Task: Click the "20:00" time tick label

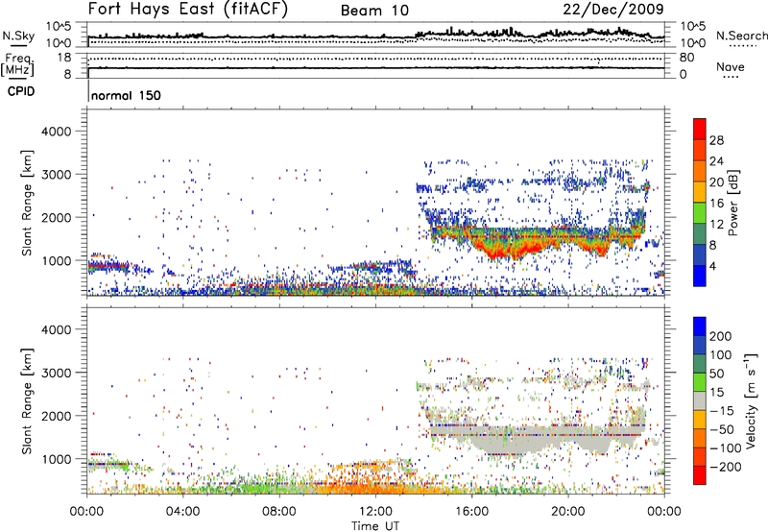Action: tap(567, 512)
